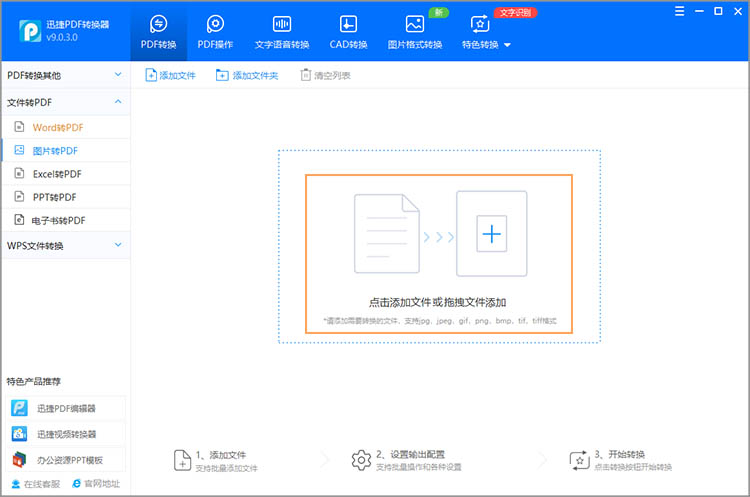Click the PDF转换 circular arrows icon
Screen dimensions: 750x497
(x=158, y=23)
